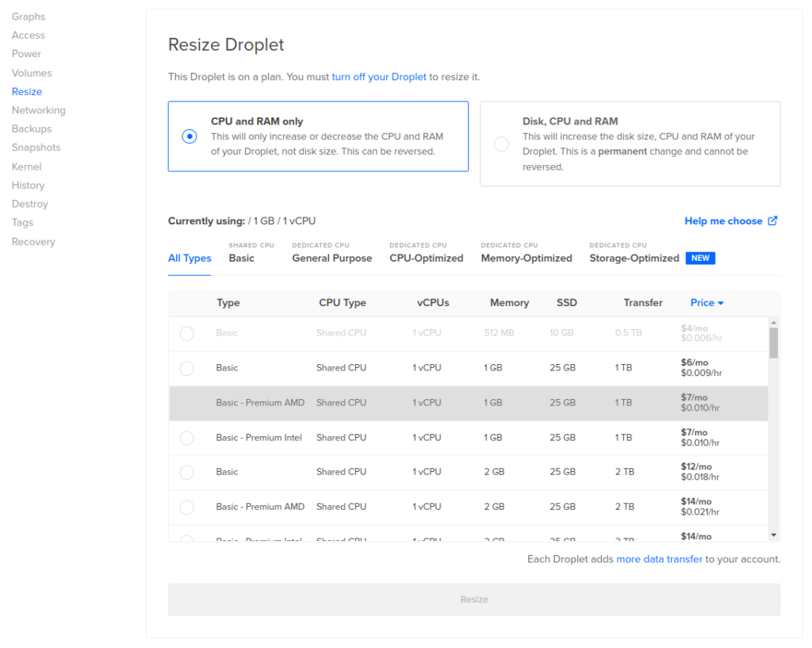View the History section
This screenshot has width=812, height=648.
click(28, 186)
